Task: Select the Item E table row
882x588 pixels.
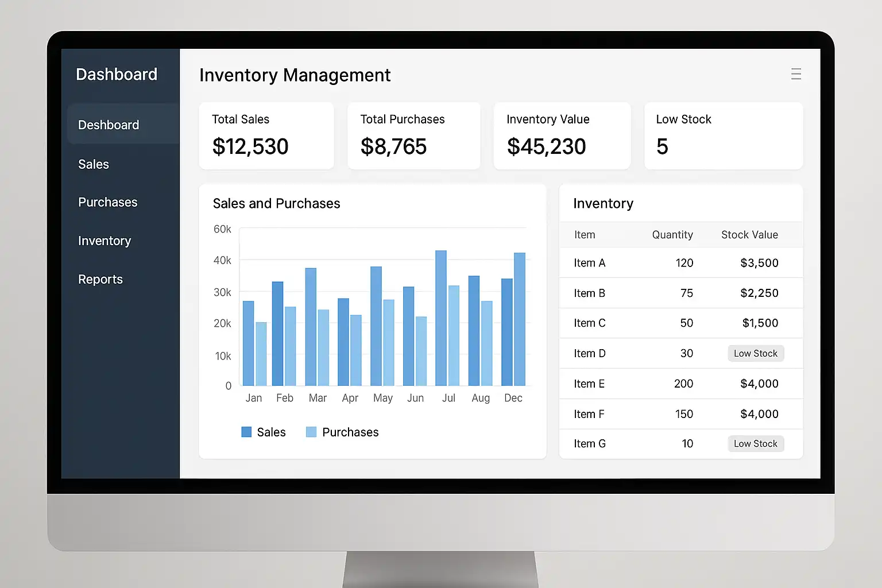Action: click(681, 384)
